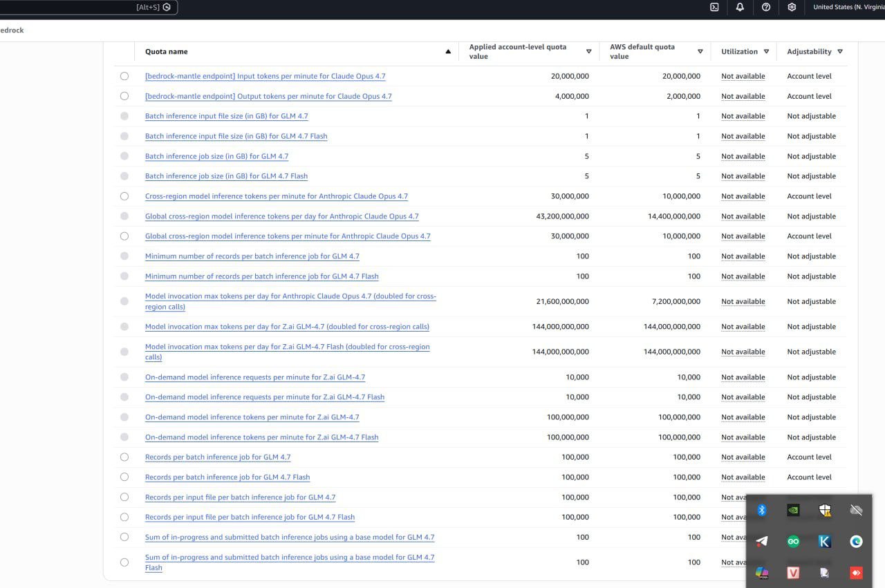Sort by AWS default quota value arrow
Viewport: 885px width, 588px height.
coord(700,52)
